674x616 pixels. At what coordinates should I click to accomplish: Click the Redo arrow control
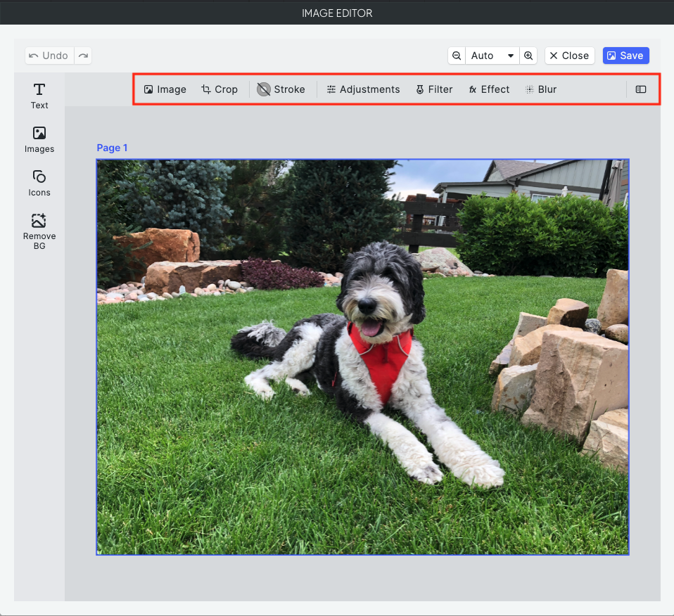[x=83, y=56]
